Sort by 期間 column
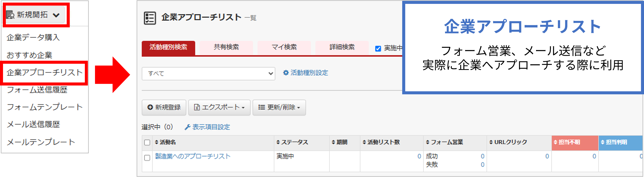 tap(339, 142)
